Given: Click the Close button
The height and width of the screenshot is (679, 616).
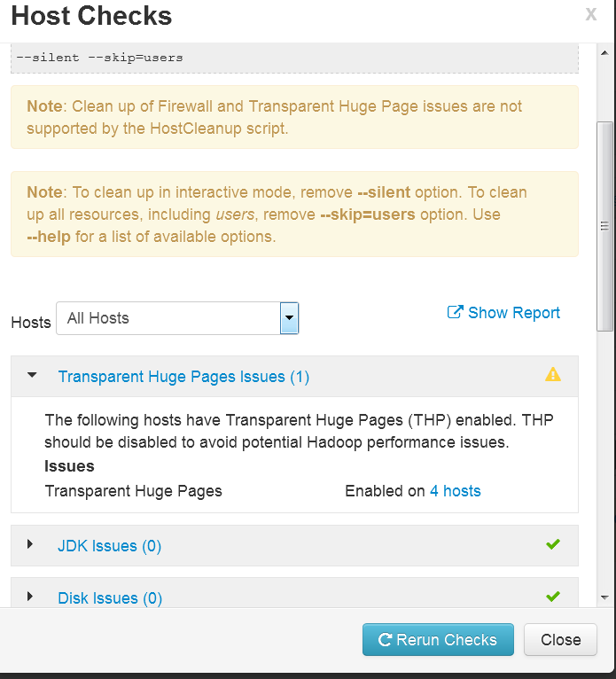Looking at the screenshot, I should pyautogui.click(x=560, y=640).
